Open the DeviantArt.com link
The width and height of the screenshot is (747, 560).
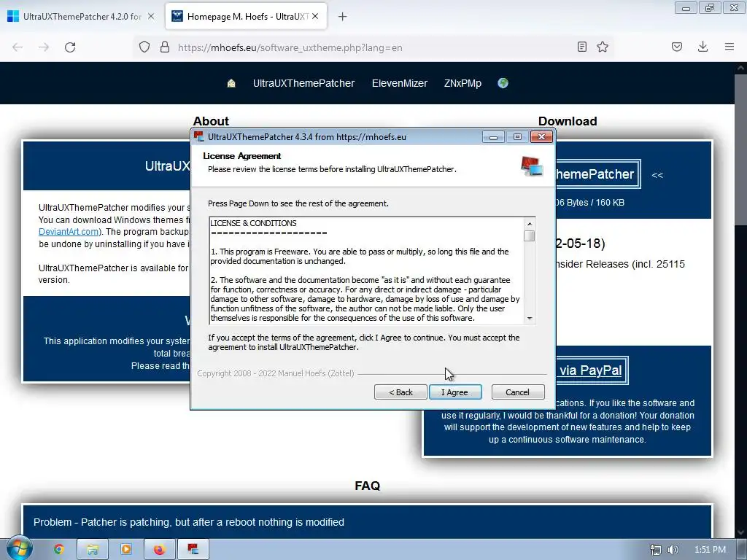click(69, 232)
